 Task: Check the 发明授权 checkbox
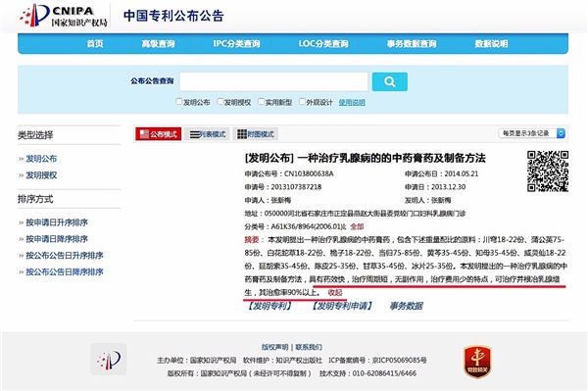220,102
